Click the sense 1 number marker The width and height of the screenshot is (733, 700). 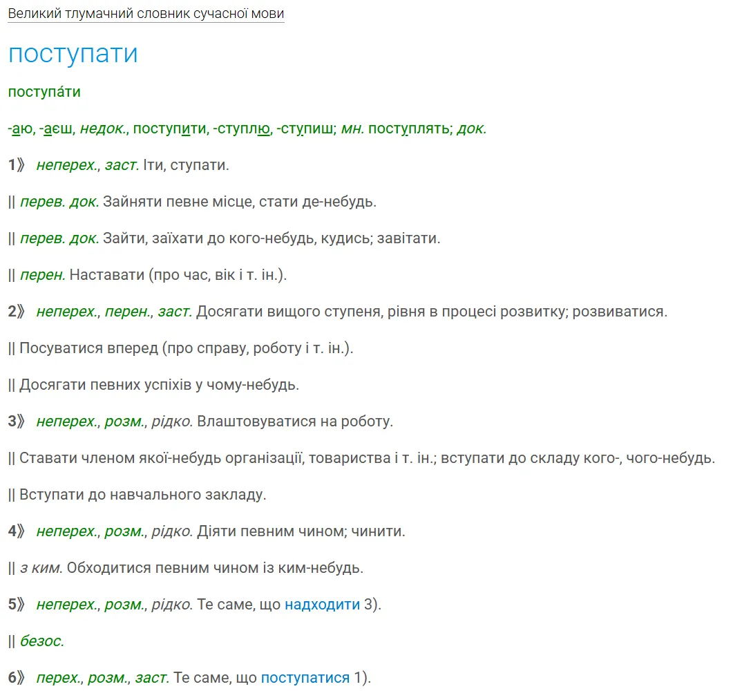[17, 165]
